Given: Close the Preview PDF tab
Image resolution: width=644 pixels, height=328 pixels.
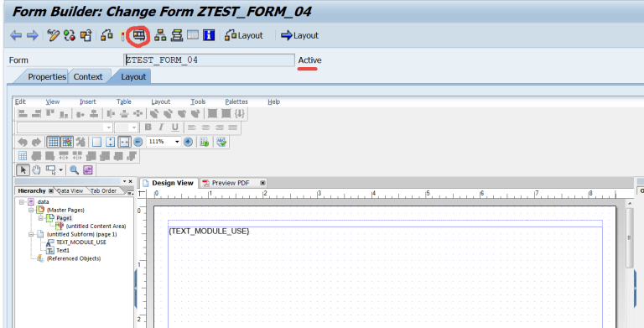Looking at the screenshot, I should coord(262,183).
